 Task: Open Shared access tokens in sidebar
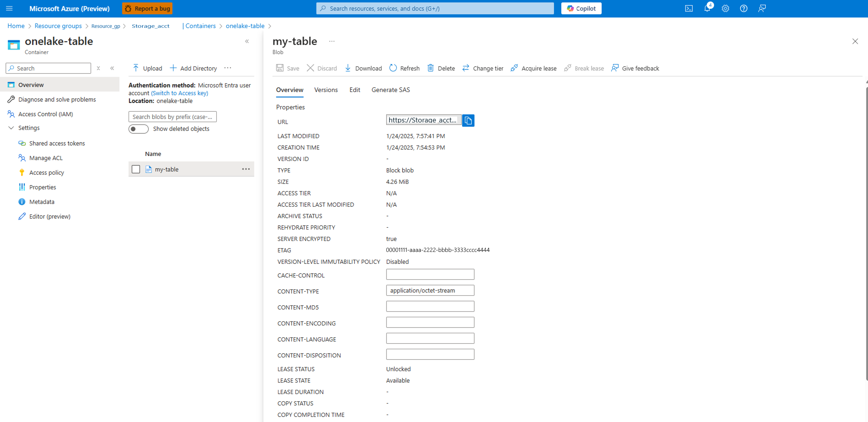(x=57, y=143)
